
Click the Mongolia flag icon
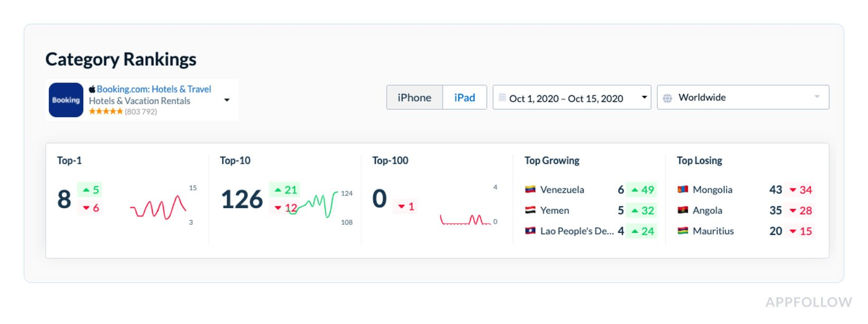point(683,190)
